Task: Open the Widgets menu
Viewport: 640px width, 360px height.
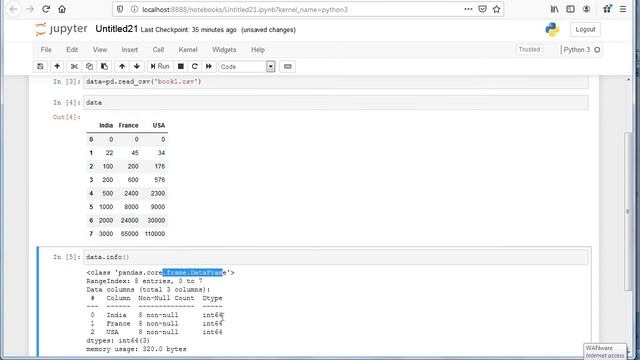Action: tap(224, 50)
